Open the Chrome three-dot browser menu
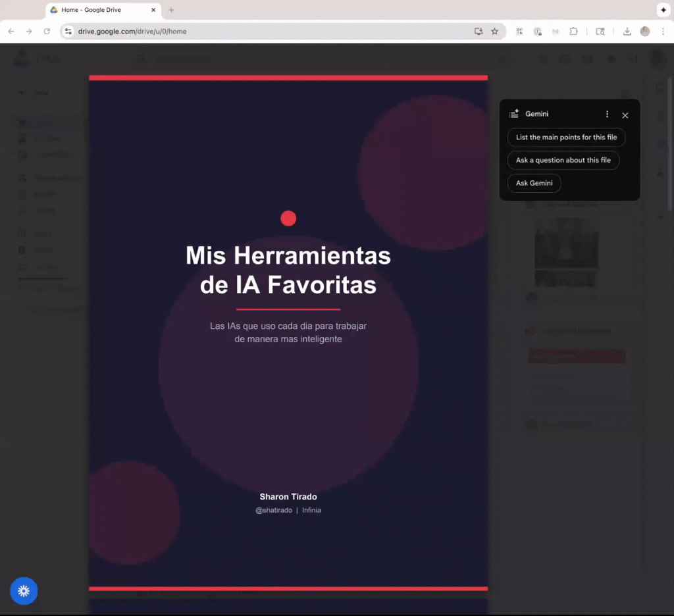This screenshot has height=616, width=674. click(663, 31)
